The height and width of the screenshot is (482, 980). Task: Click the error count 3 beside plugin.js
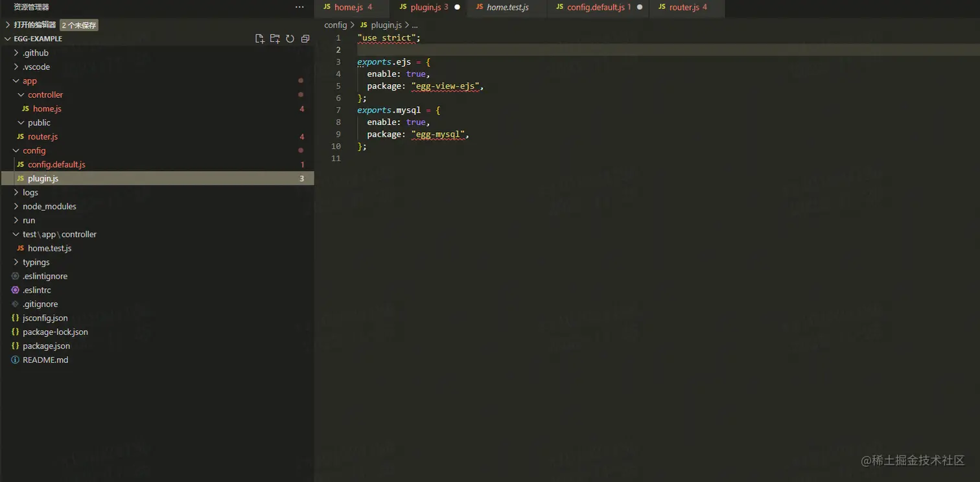tap(301, 179)
